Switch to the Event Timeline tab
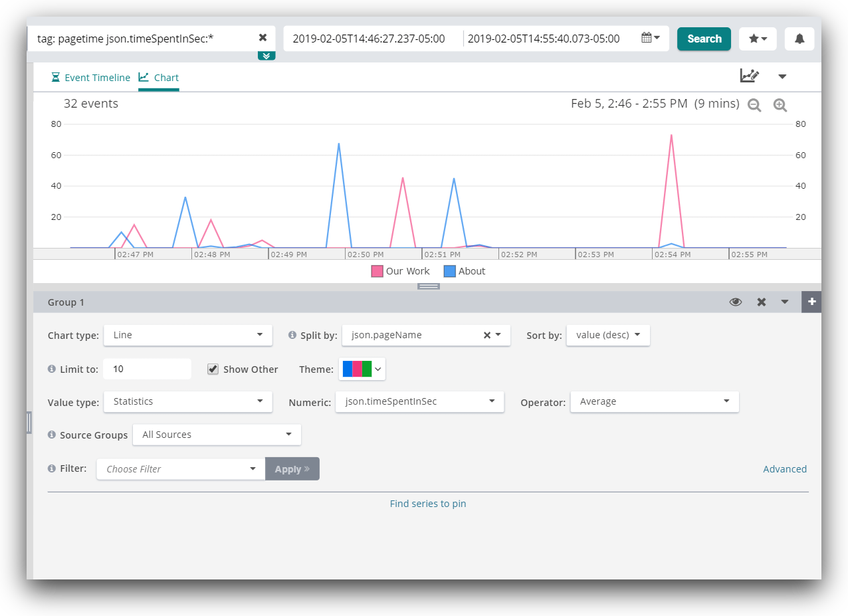This screenshot has height=616, width=848. click(x=91, y=78)
